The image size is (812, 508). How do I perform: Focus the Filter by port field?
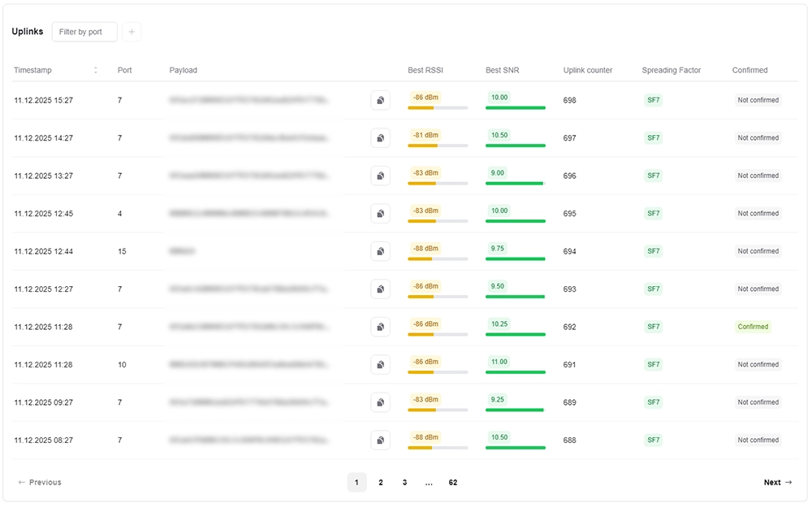(84, 32)
